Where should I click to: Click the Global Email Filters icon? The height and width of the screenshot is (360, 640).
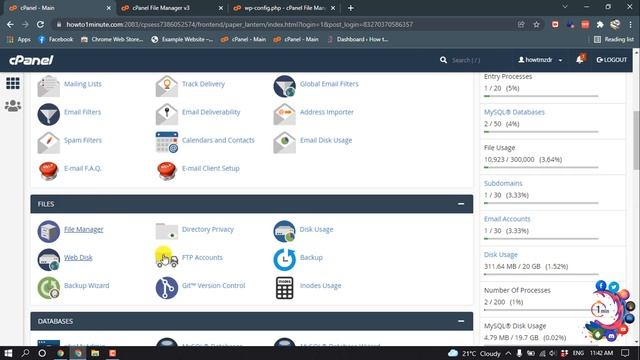pos(284,86)
